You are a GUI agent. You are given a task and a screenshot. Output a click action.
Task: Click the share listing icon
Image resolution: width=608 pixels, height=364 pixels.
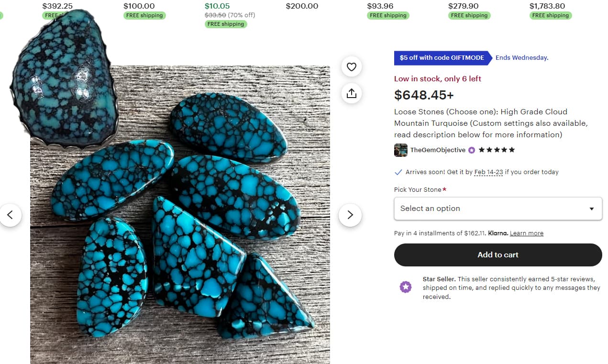click(352, 93)
